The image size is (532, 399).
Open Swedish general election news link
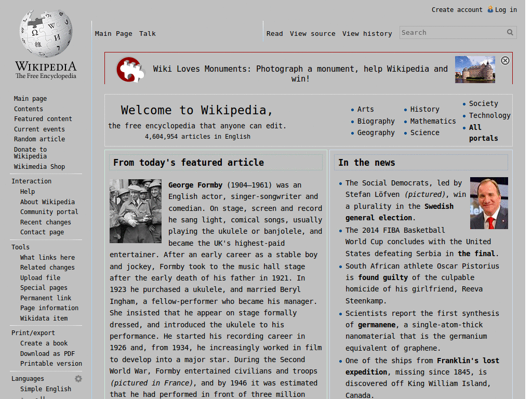point(400,212)
